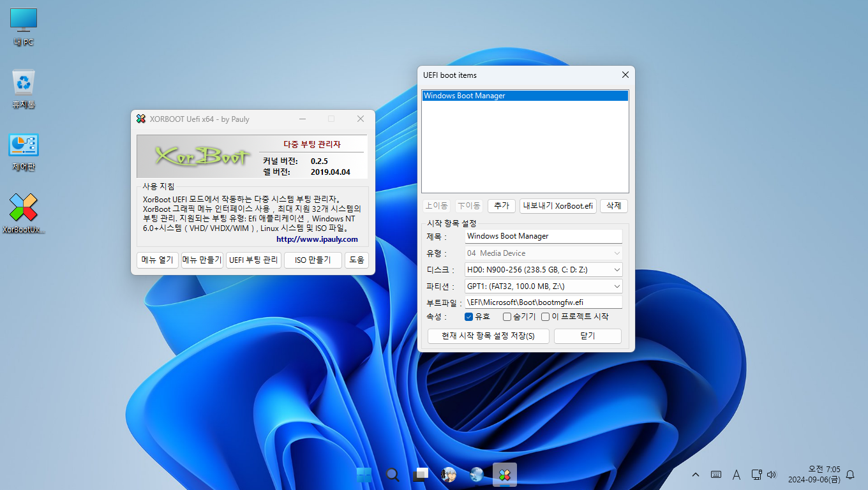Click the ISO 만들기 button
Viewport: 868px width, 490px height.
[x=313, y=260]
